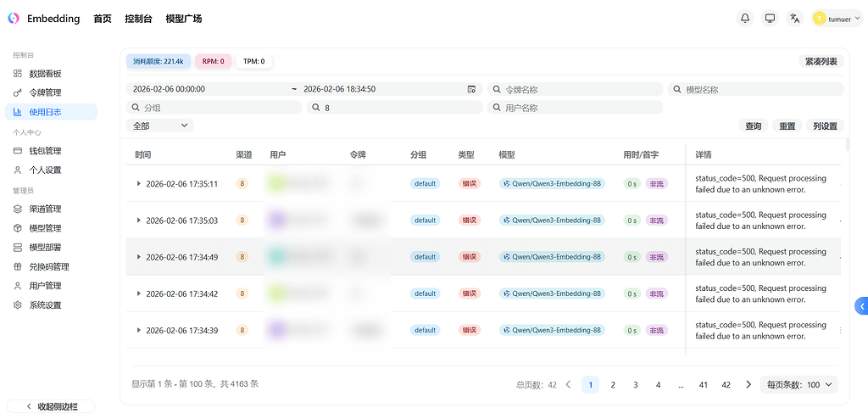Click the 时间 column header

tap(142, 154)
